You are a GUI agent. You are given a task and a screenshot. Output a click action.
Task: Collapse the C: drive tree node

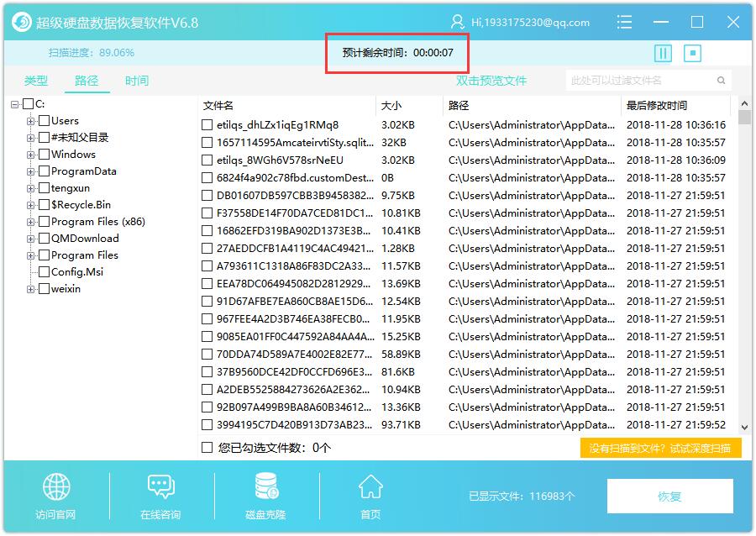(x=14, y=104)
